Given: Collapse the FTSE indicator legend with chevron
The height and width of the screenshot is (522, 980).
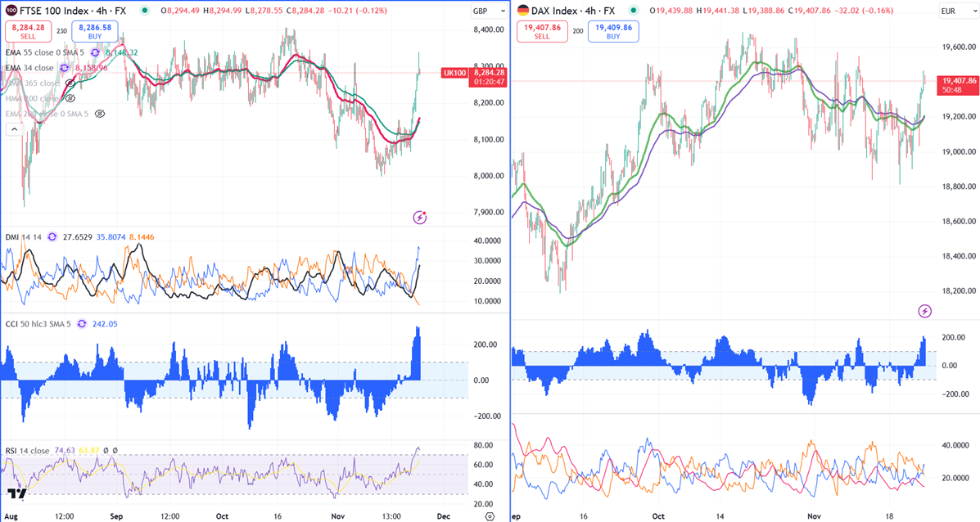Looking at the screenshot, I should pyautogui.click(x=15, y=130).
